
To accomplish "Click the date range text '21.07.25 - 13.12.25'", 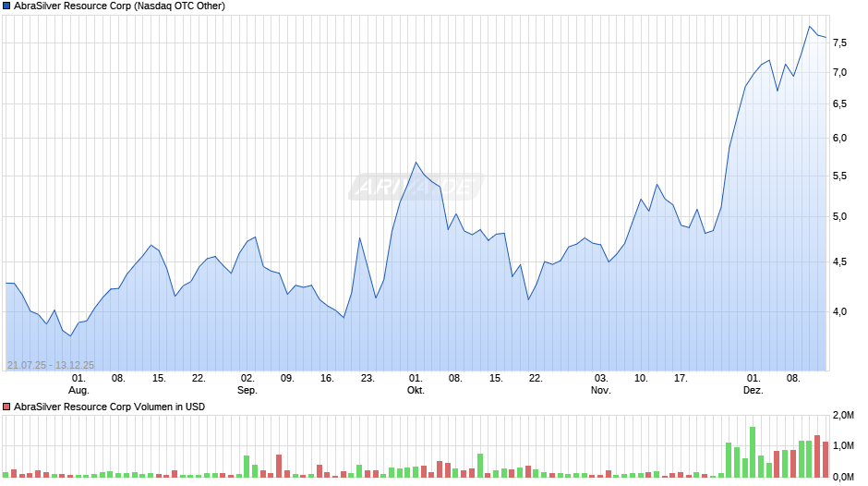I will coord(51,365).
